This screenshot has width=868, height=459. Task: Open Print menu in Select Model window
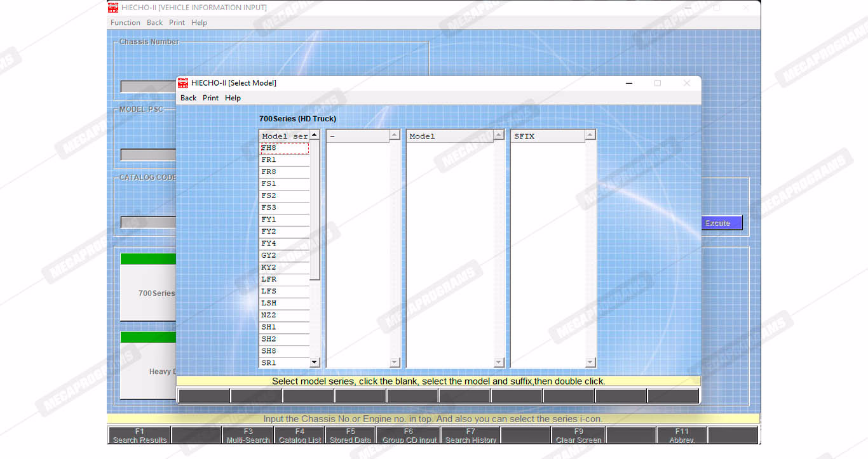pyautogui.click(x=210, y=98)
